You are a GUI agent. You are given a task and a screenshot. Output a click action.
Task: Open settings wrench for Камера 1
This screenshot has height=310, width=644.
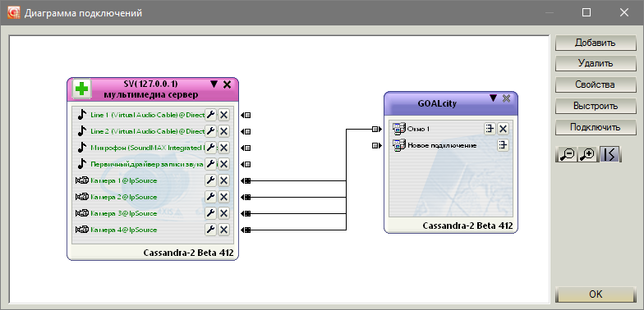(x=210, y=180)
